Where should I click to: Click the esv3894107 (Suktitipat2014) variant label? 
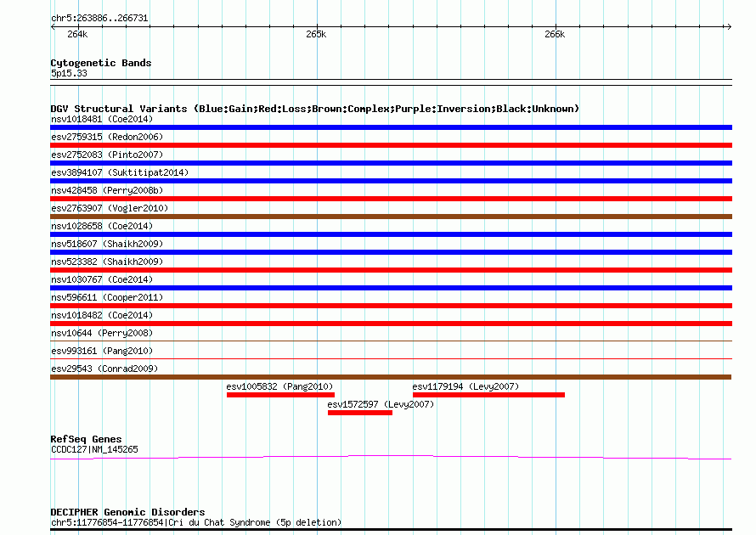click(120, 172)
